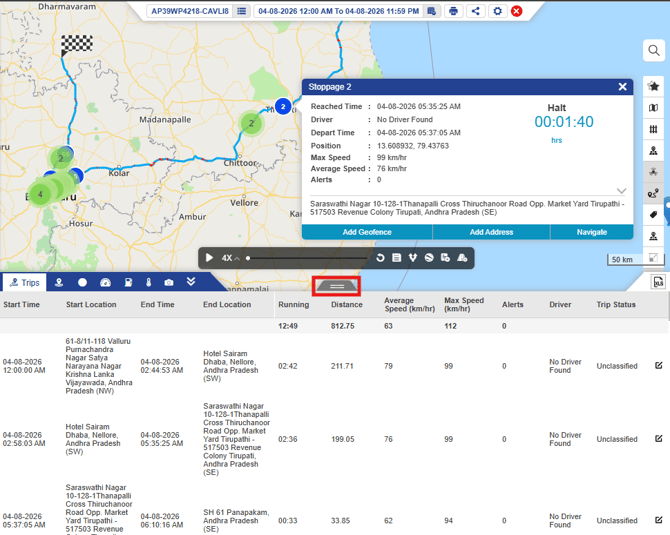Screen dimensions: 670x535
Task: Sort table by Running column
Action: pyautogui.click(x=294, y=305)
